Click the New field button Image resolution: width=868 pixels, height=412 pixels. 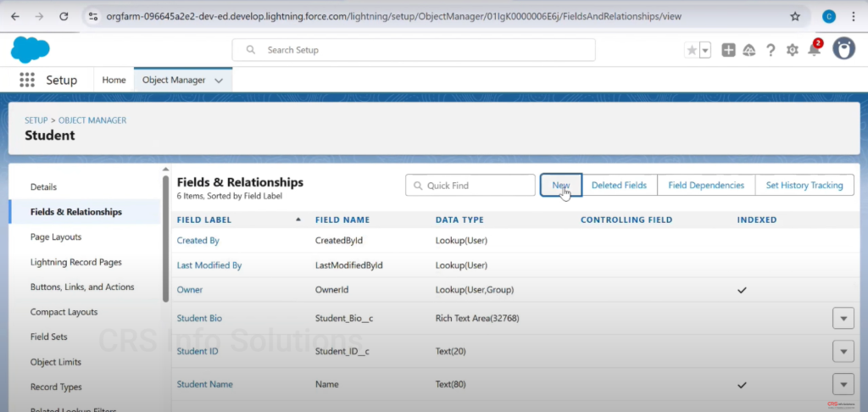561,186
